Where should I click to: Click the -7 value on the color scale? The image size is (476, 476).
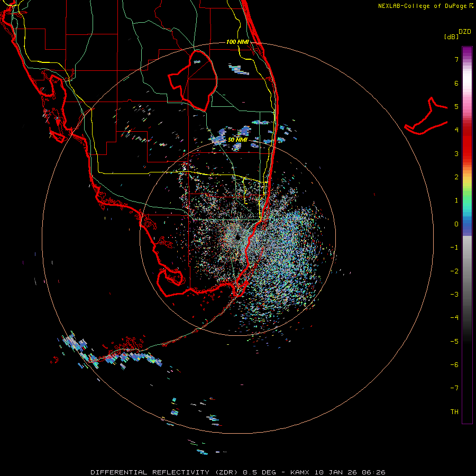coord(454,388)
